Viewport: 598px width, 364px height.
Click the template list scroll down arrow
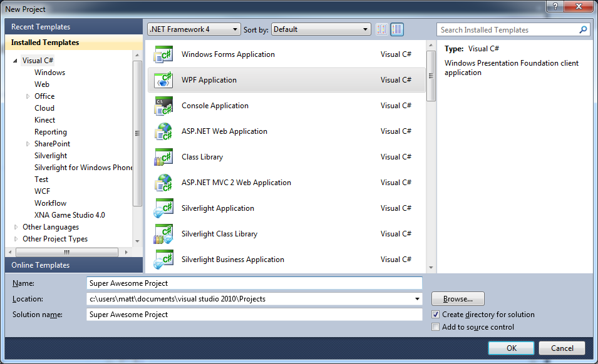(431, 268)
